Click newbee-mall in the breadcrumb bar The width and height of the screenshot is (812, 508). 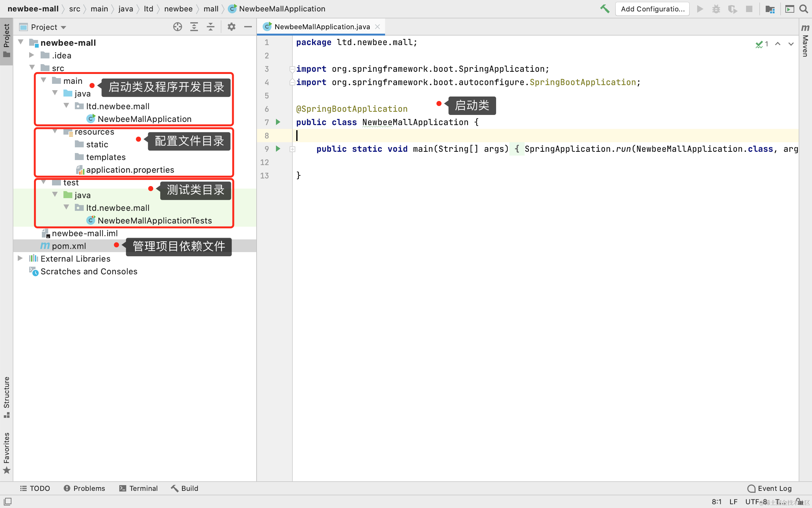pos(33,9)
